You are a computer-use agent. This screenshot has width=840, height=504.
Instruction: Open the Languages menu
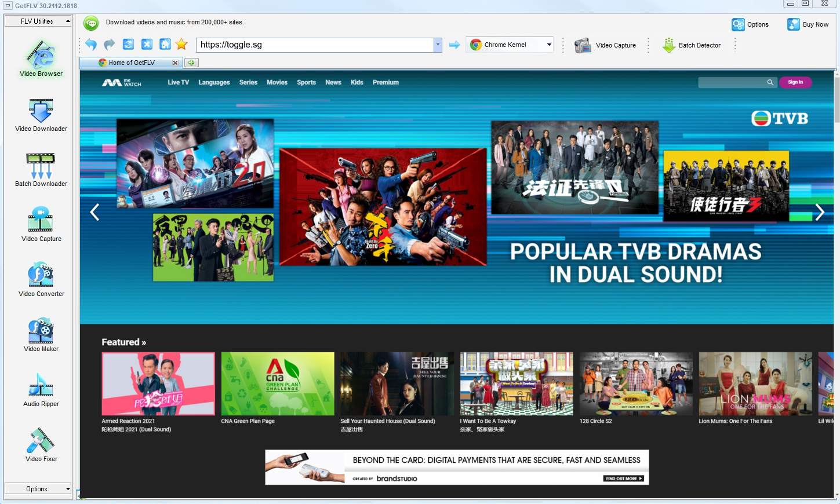click(x=214, y=82)
